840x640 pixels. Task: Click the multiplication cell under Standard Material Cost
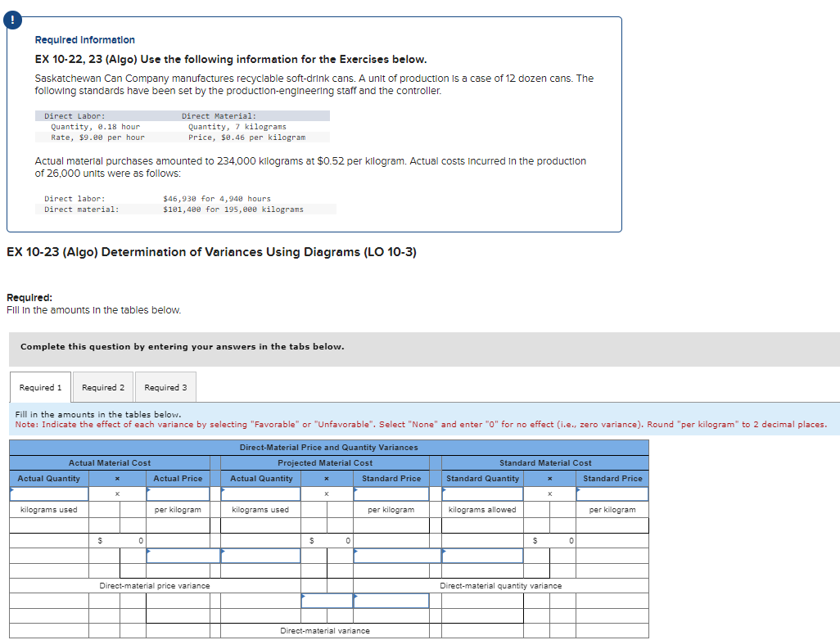click(x=548, y=494)
